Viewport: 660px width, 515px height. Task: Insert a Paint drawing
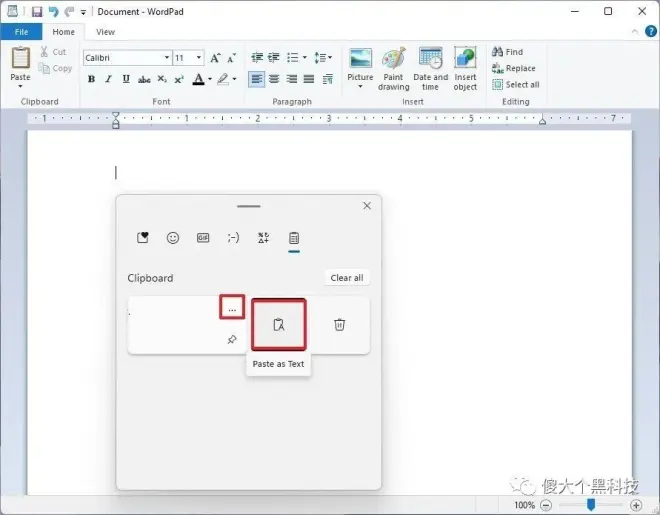[394, 69]
